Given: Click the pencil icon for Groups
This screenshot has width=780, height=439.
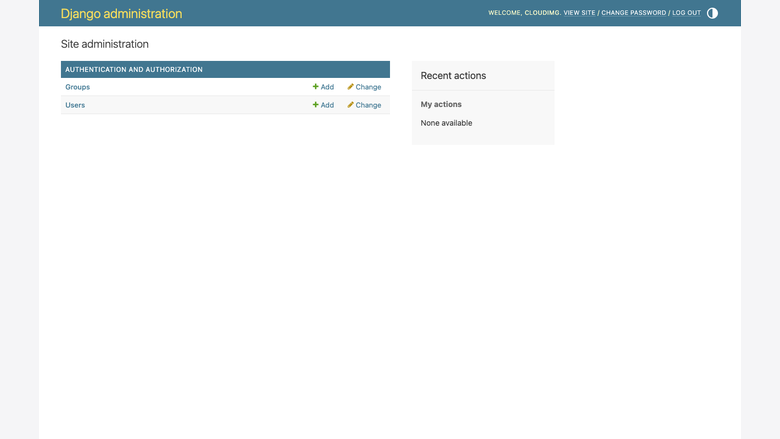Looking at the screenshot, I should (350, 87).
